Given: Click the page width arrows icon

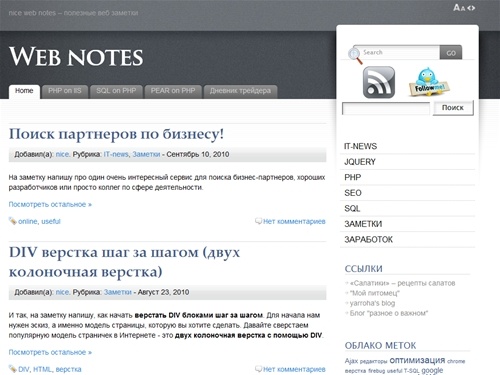Looking at the screenshot, I should tap(471, 8).
